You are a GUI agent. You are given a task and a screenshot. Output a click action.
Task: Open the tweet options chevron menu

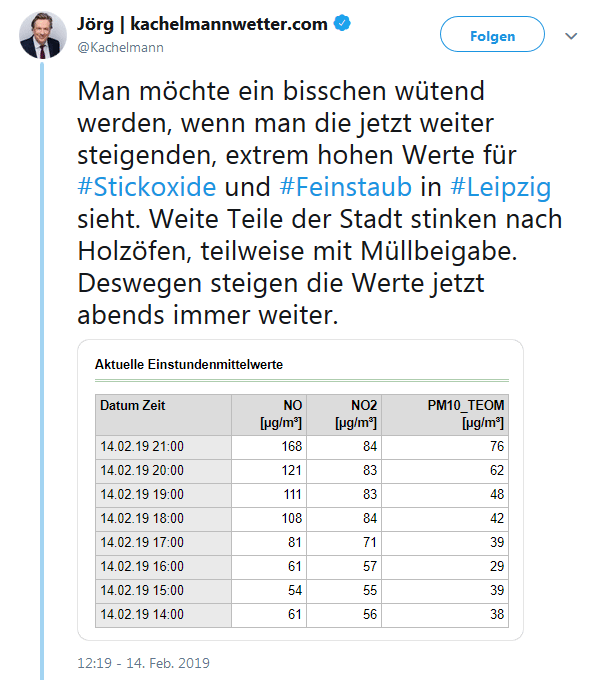(x=571, y=36)
